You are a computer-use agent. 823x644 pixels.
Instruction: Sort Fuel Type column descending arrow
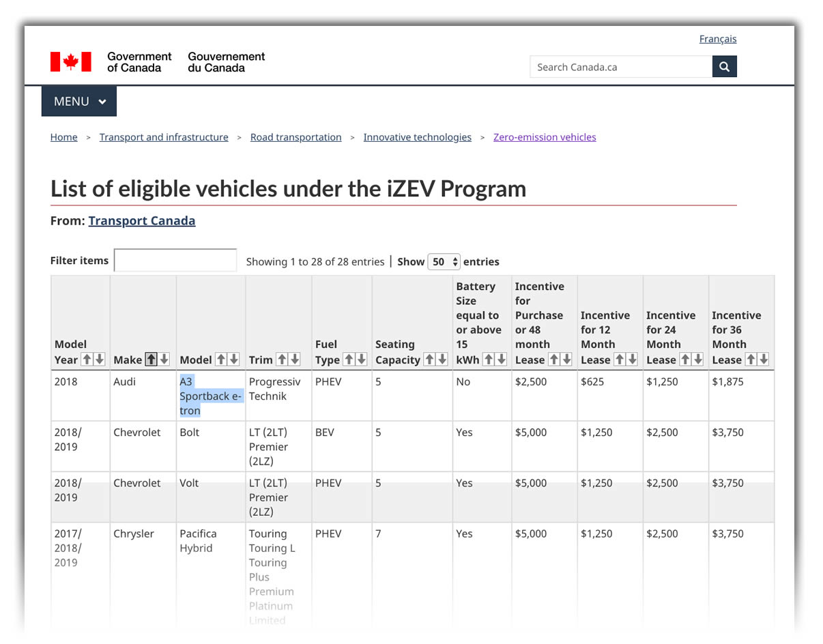362,360
